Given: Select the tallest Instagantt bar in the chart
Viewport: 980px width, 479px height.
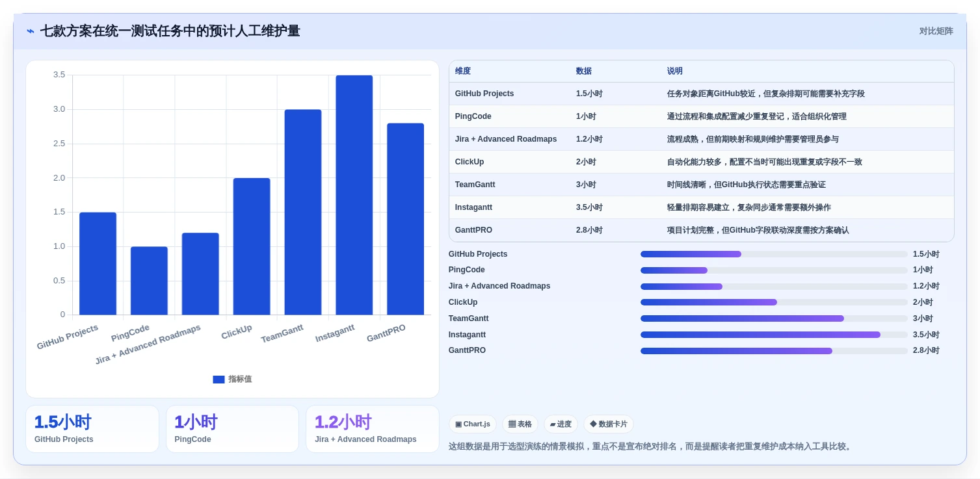Looking at the screenshot, I should 354,195.
